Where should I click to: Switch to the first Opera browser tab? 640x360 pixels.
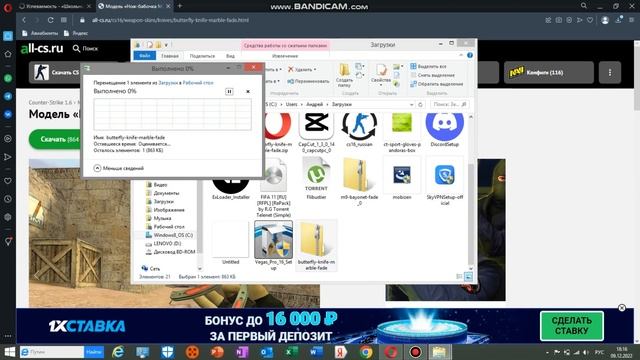click(56, 6)
